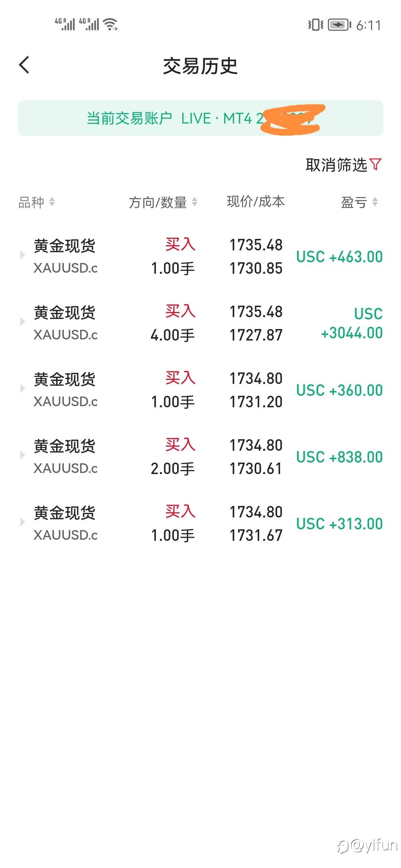Expand the 2.00手 trade row triangle
The image size is (401, 868).
tap(22, 455)
